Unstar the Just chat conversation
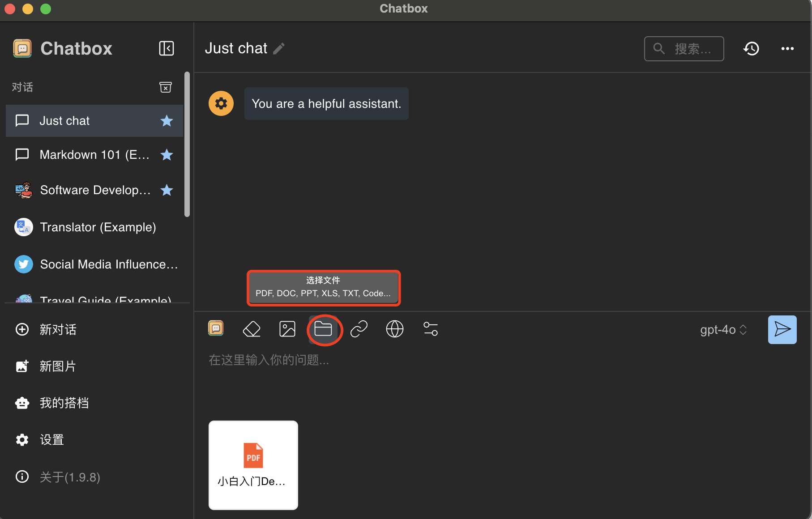The height and width of the screenshot is (519, 812). point(167,121)
